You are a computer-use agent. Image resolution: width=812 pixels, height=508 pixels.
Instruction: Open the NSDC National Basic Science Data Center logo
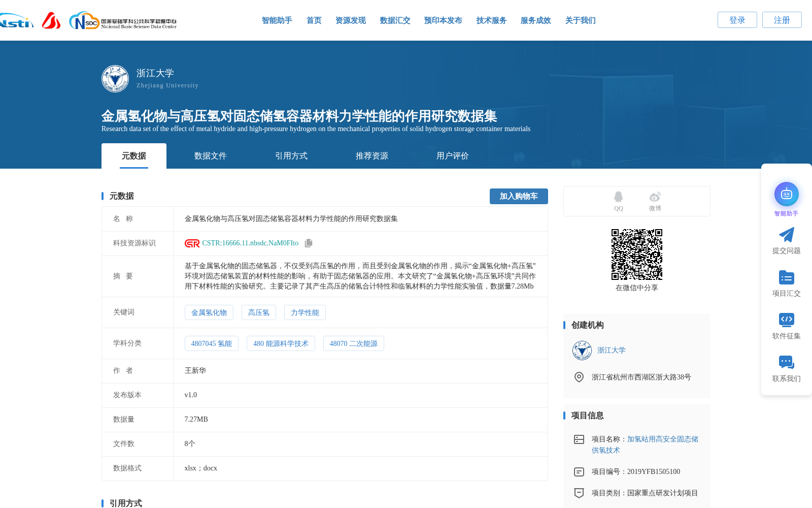tap(123, 21)
